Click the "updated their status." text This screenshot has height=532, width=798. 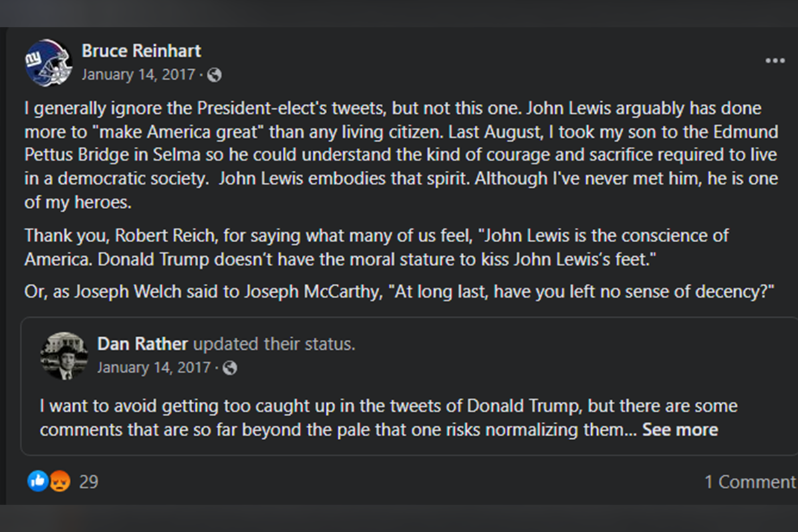click(275, 344)
